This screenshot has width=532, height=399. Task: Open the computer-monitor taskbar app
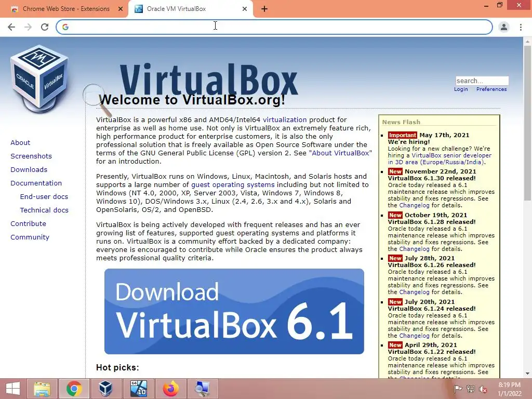click(203, 389)
